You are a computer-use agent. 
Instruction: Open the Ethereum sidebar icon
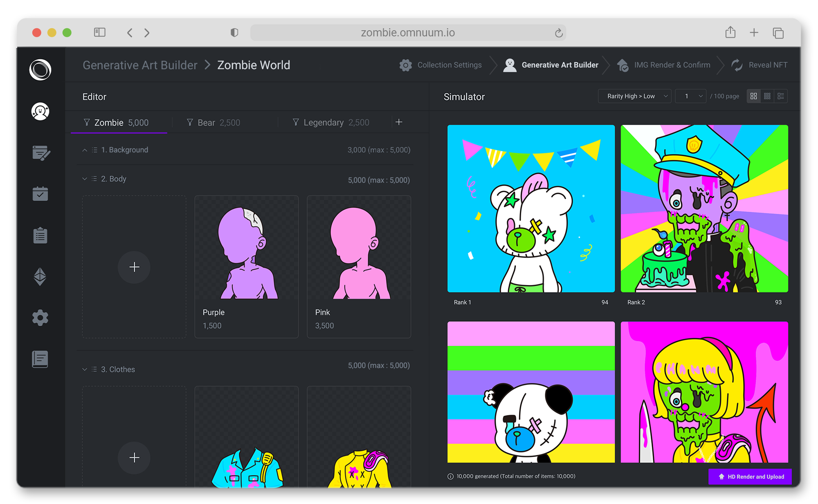tap(40, 277)
